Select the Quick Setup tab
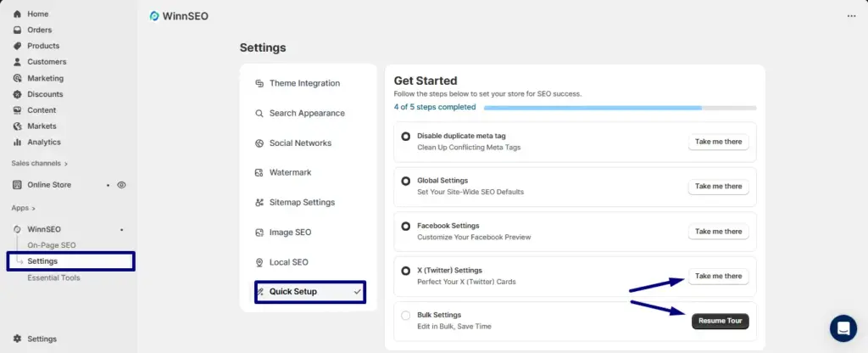 310,292
